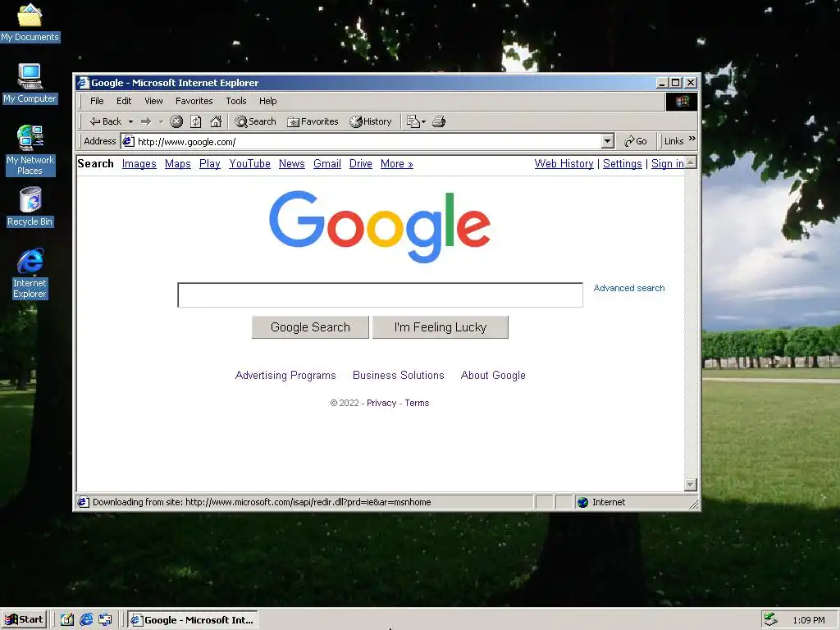Click the address bar URL field
This screenshot has height=630, width=840.
[368, 141]
